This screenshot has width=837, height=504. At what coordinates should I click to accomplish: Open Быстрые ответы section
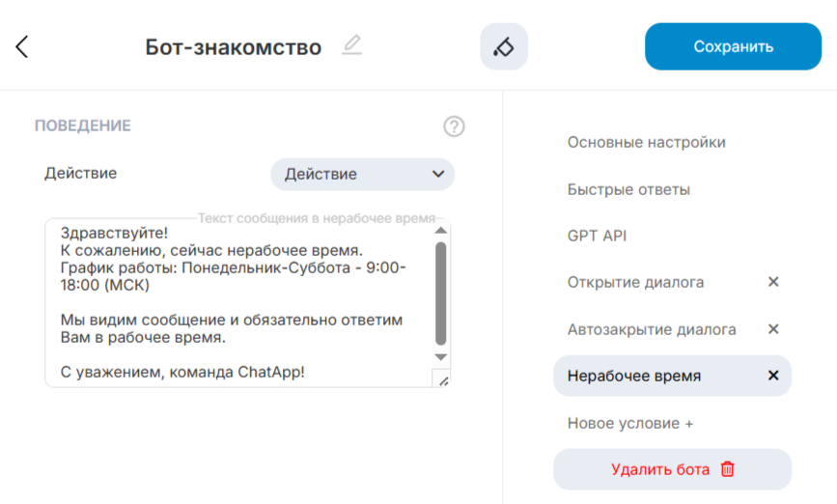pyautogui.click(x=628, y=189)
